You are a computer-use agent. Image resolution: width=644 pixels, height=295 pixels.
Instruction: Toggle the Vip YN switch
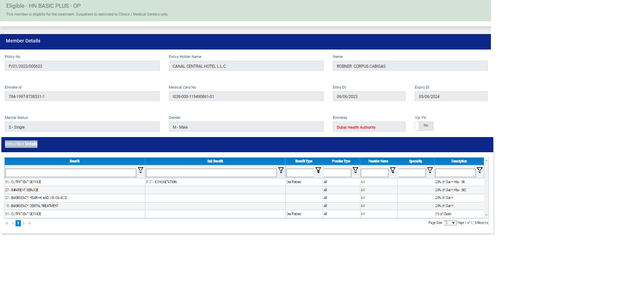tap(424, 126)
